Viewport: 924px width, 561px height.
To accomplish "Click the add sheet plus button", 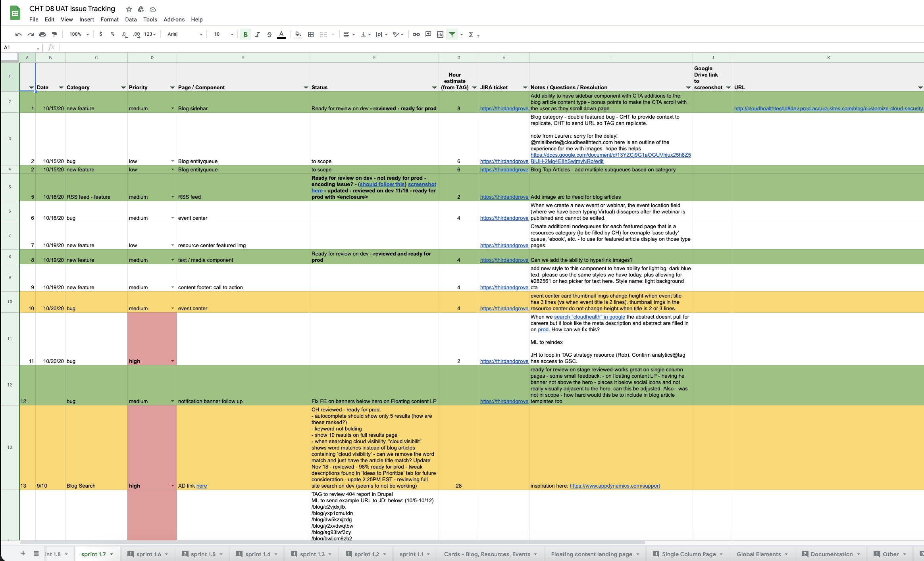I will (x=23, y=554).
